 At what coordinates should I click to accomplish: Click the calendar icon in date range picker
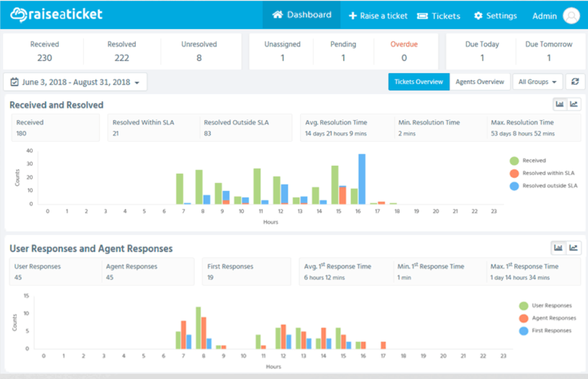(14, 82)
